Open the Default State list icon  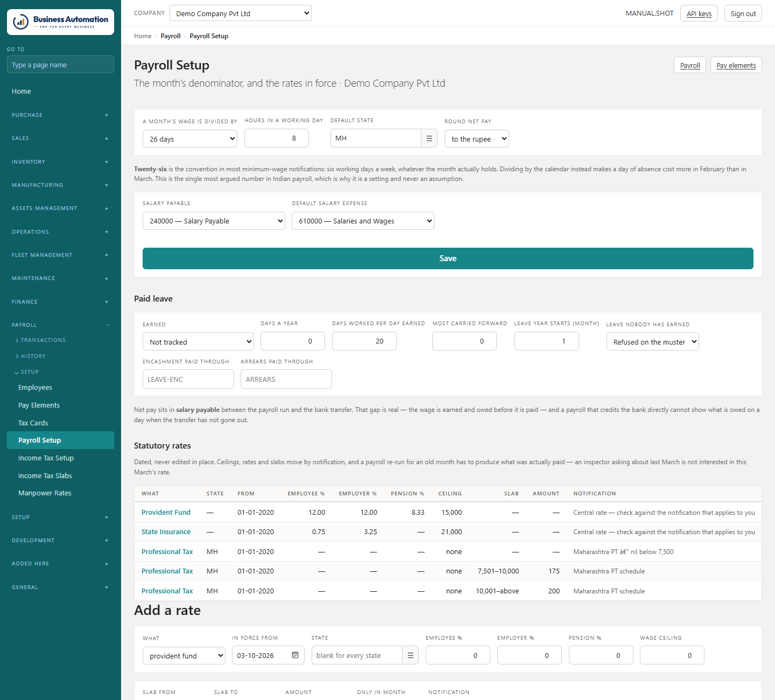coord(429,138)
